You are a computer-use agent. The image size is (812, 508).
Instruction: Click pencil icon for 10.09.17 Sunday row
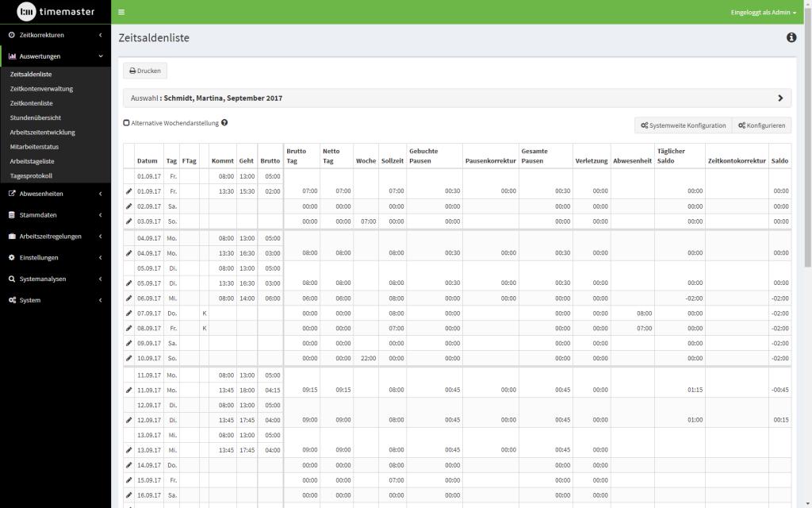129,358
